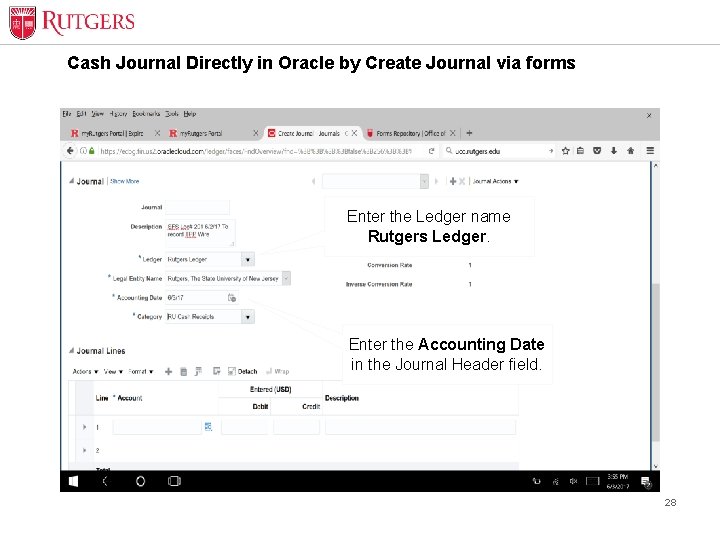Click the Freeze columns icon in lines toolbar
The image size is (720, 540).
pyautogui.click(x=198, y=371)
